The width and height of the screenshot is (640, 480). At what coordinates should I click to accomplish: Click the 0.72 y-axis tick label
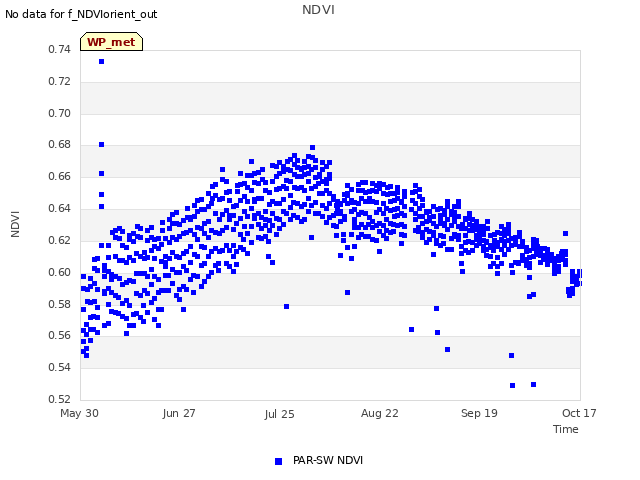click(x=60, y=81)
